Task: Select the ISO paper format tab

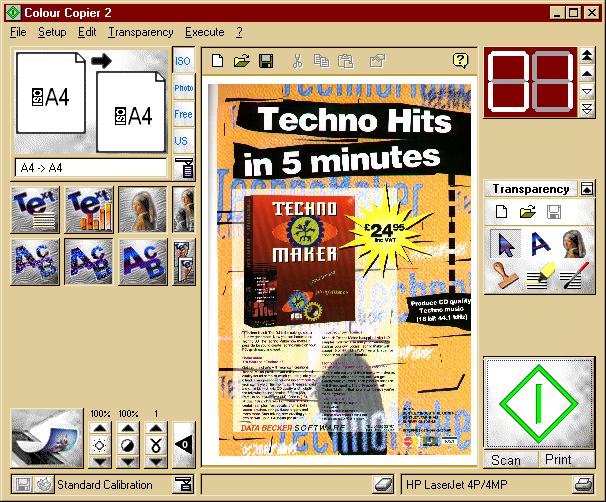Action: (183, 61)
